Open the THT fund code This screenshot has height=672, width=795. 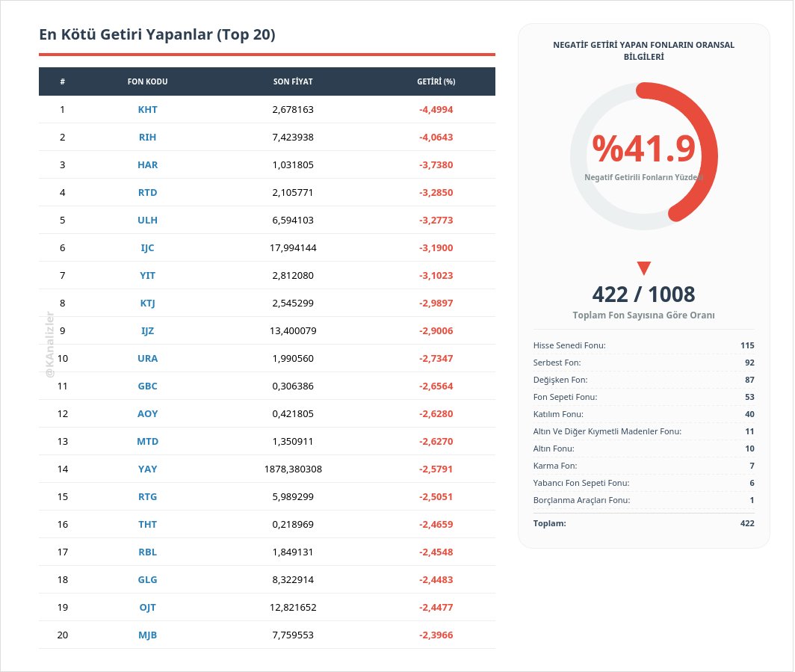[x=147, y=525]
